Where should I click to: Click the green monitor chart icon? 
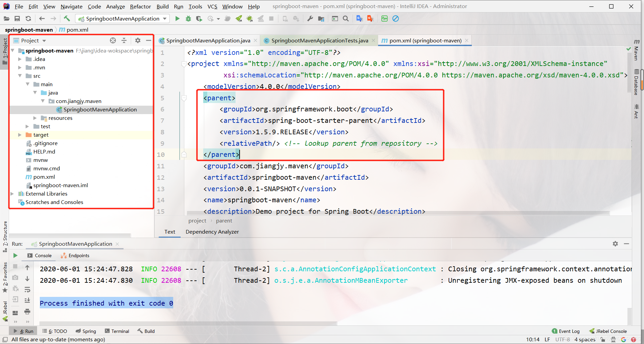[x=385, y=19]
